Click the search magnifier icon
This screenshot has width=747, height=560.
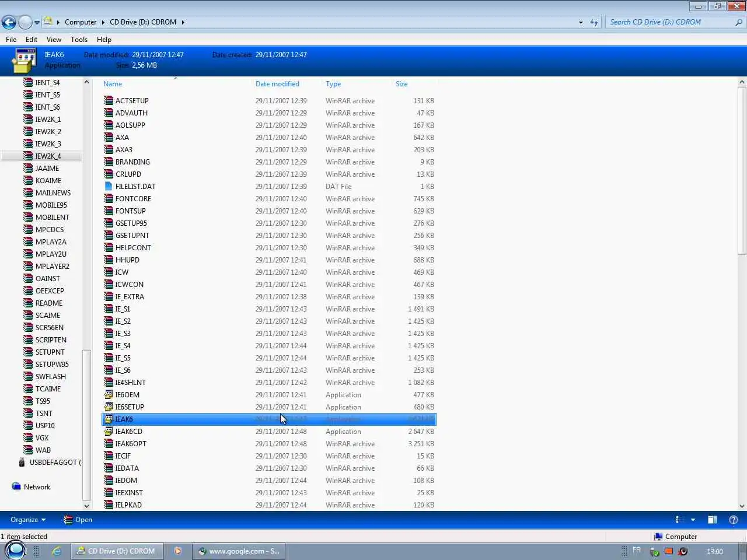pyautogui.click(x=739, y=22)
